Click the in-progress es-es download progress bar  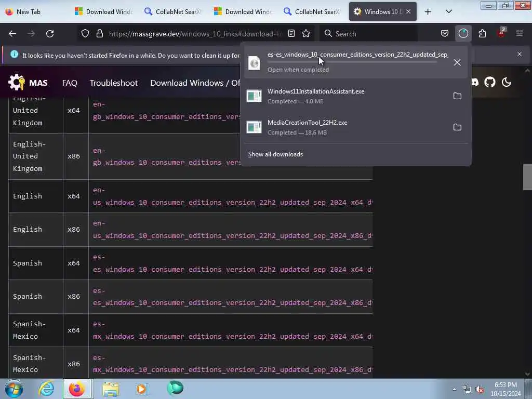(352, 62)
